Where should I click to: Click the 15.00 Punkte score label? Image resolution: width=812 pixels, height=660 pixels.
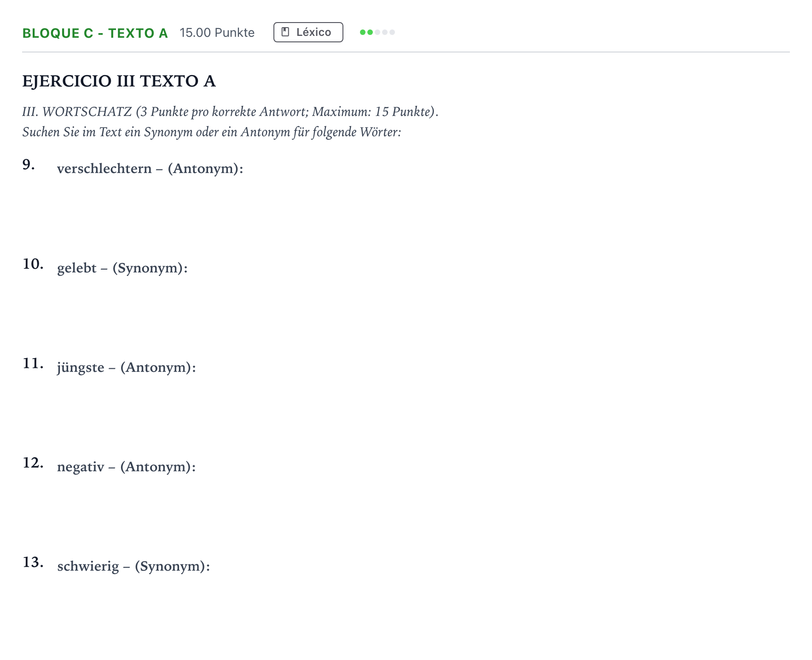217,33
